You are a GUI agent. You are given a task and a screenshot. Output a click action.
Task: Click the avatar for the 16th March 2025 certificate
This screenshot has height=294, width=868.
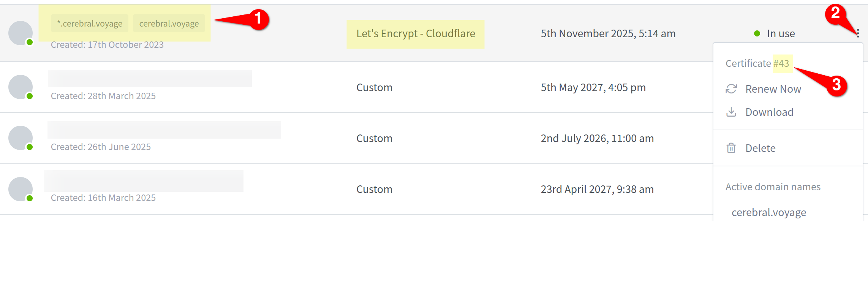point(21,188)
